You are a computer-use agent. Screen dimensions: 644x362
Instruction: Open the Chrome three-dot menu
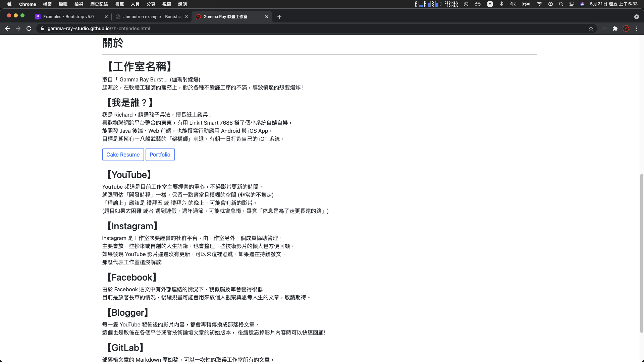pyautogui.click(x=637, y=28)
